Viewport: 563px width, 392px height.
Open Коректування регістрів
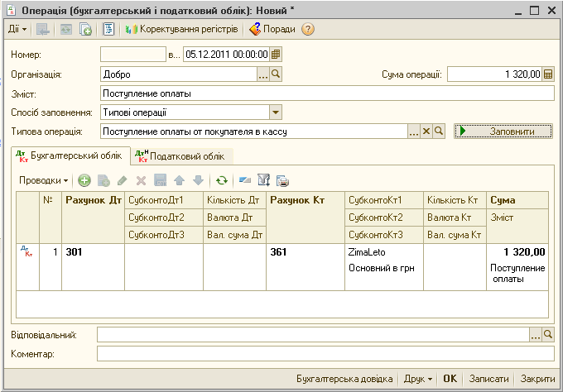coord(181,29)
